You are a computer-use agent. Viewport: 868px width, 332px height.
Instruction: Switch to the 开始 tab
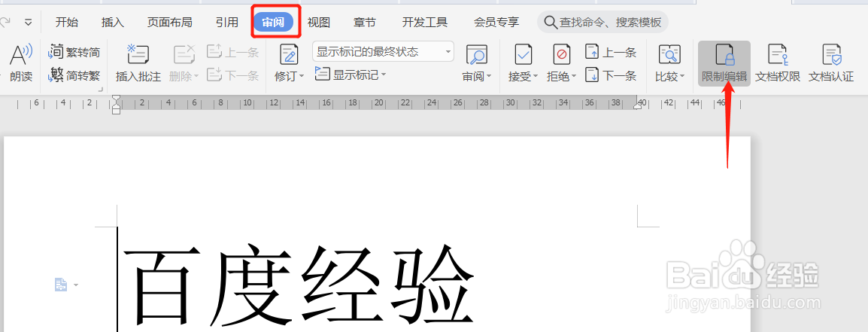(67, 22)
